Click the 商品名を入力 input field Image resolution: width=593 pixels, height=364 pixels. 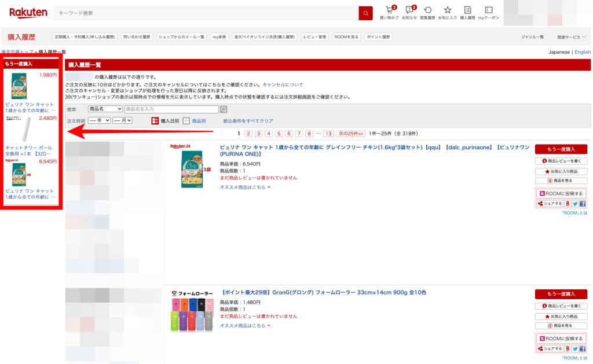pos(171,109)
